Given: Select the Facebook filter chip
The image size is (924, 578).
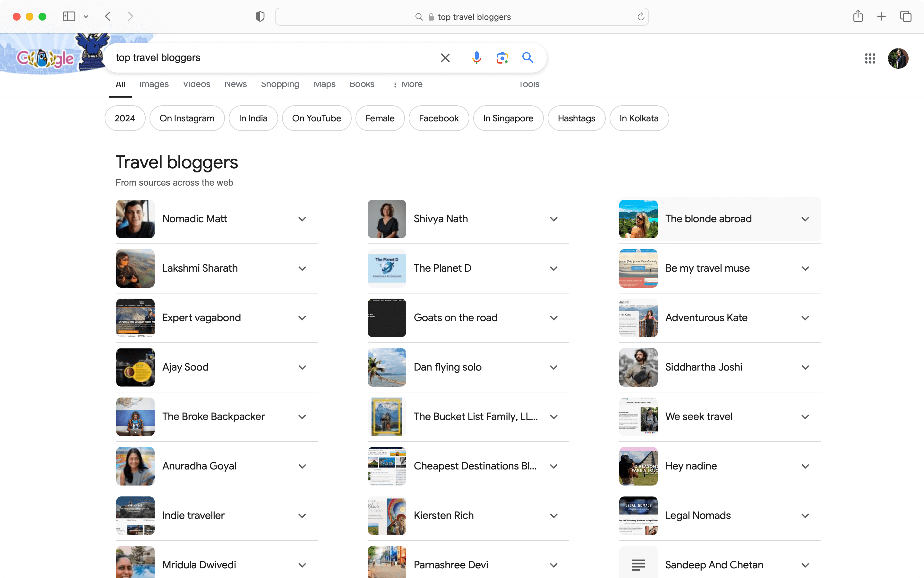Looking at the screenshot, I should click(x=439, y=118).
